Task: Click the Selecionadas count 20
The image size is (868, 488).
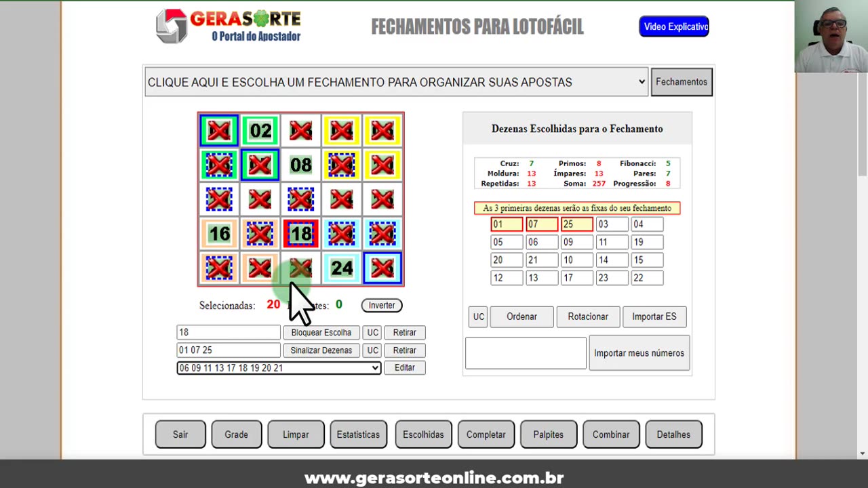Action: pos(273,305)
